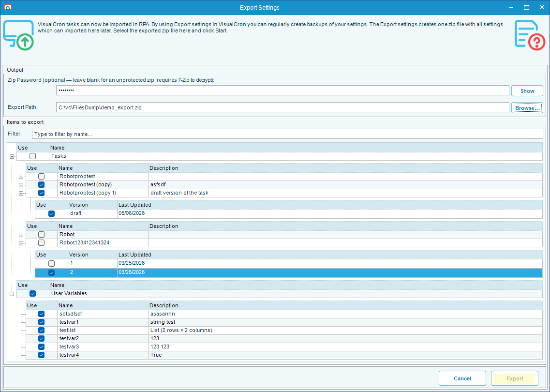Check the Robotproptest checkbox
Image resolution: width=550 pixels, height=392 pixels.
(x=42, y=177)
